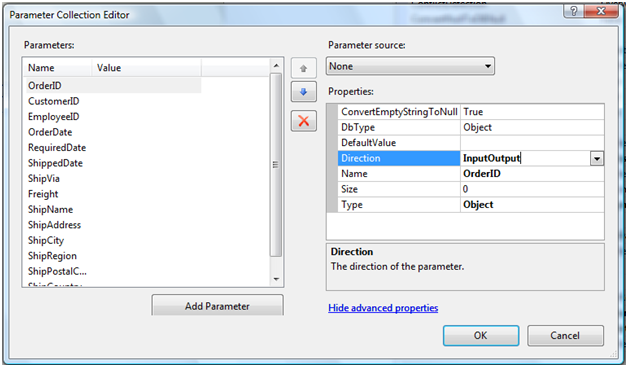The height and width of the screenshot is (367, 628).
Task: Click the OK button
Action: (481, 335)
